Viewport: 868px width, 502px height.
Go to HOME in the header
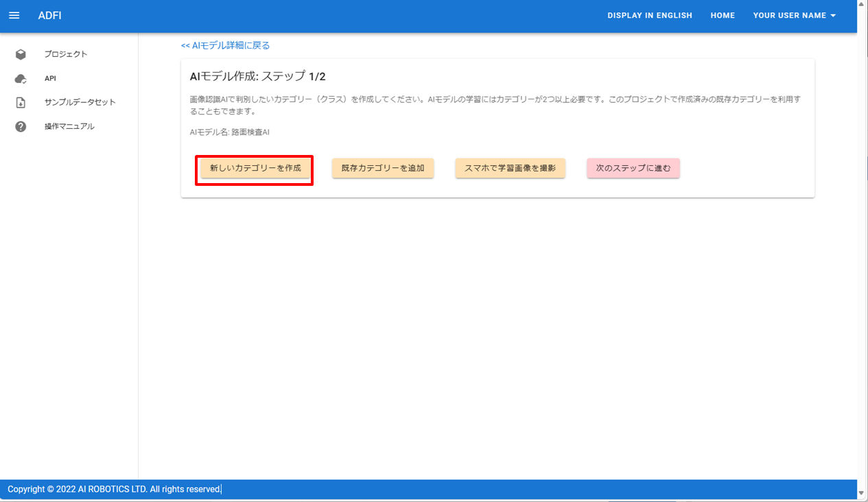pyautogui.click(x=723, y=15)
